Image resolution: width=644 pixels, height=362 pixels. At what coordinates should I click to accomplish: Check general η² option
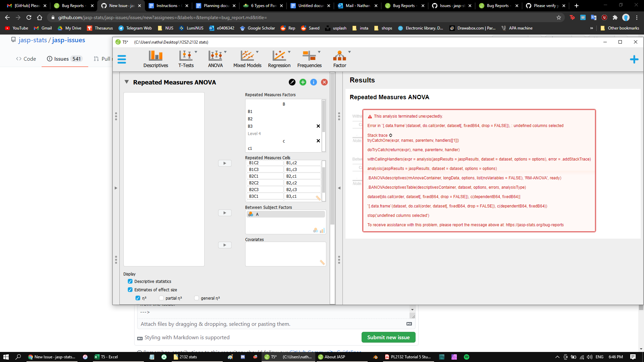(x=197, y=298)
